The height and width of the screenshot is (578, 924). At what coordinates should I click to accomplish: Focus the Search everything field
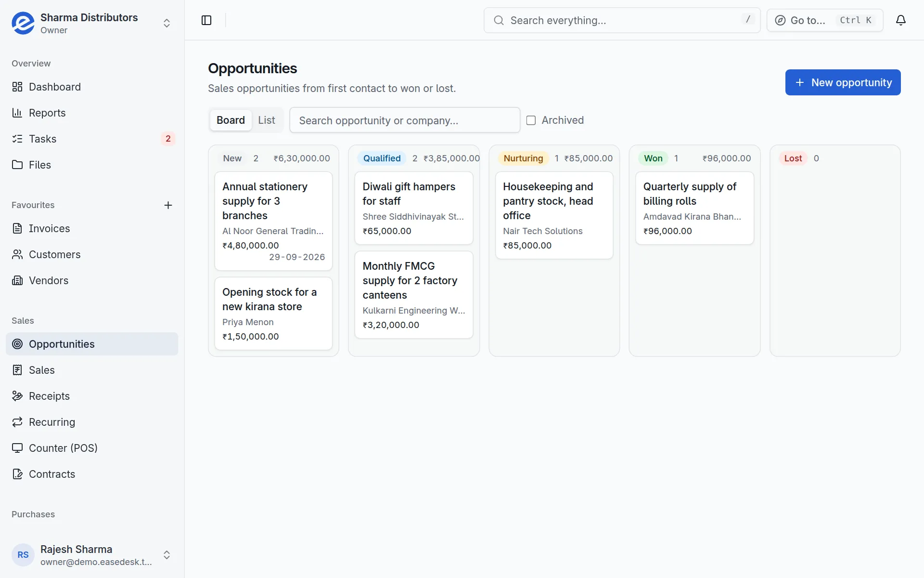pyautogui.click(x=622, y=20)
